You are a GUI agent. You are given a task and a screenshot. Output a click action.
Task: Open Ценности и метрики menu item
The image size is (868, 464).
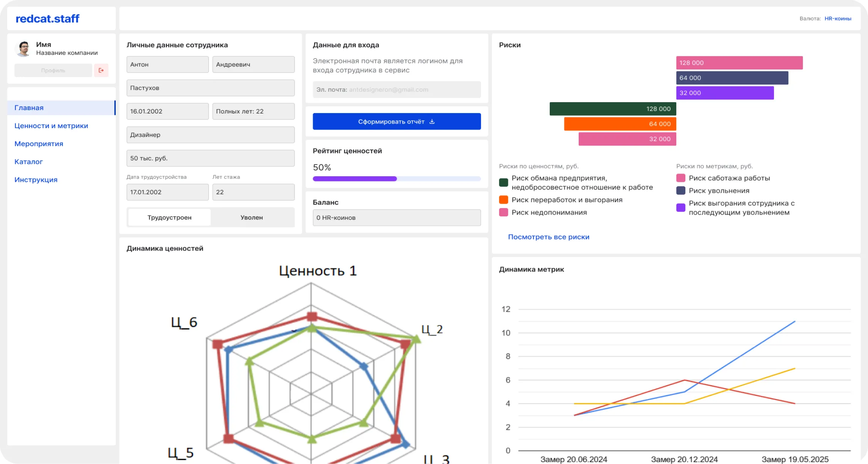[x=51, y=126]
